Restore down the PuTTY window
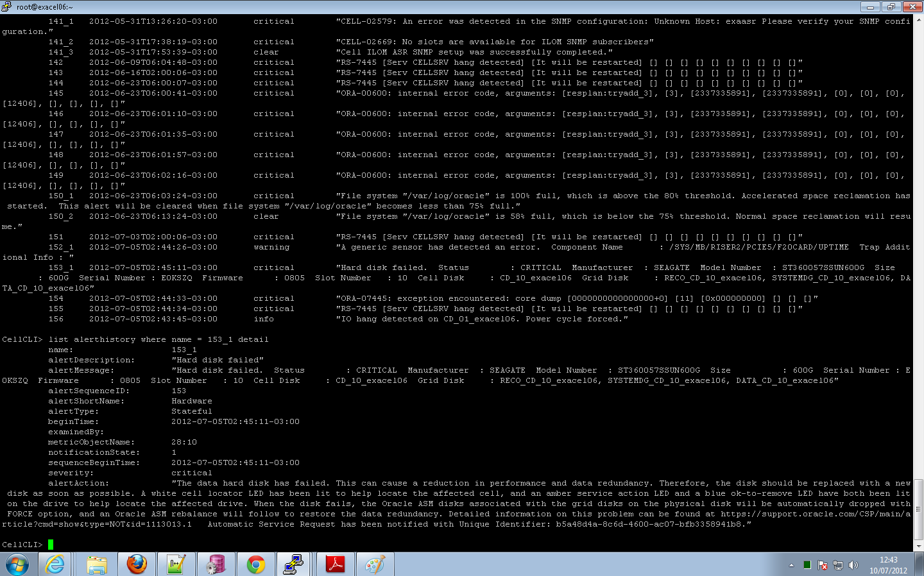Viewport: 924px width, 576px height. click(891, 6)
